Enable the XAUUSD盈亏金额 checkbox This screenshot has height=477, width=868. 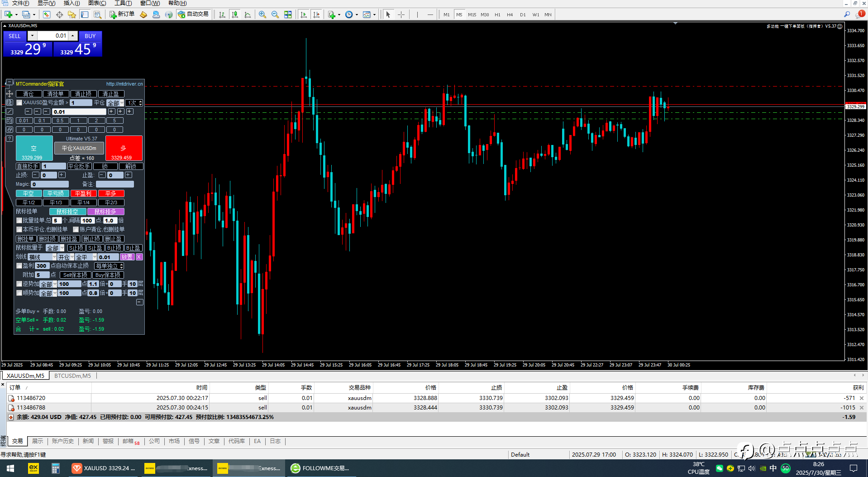tap(19, 103)
